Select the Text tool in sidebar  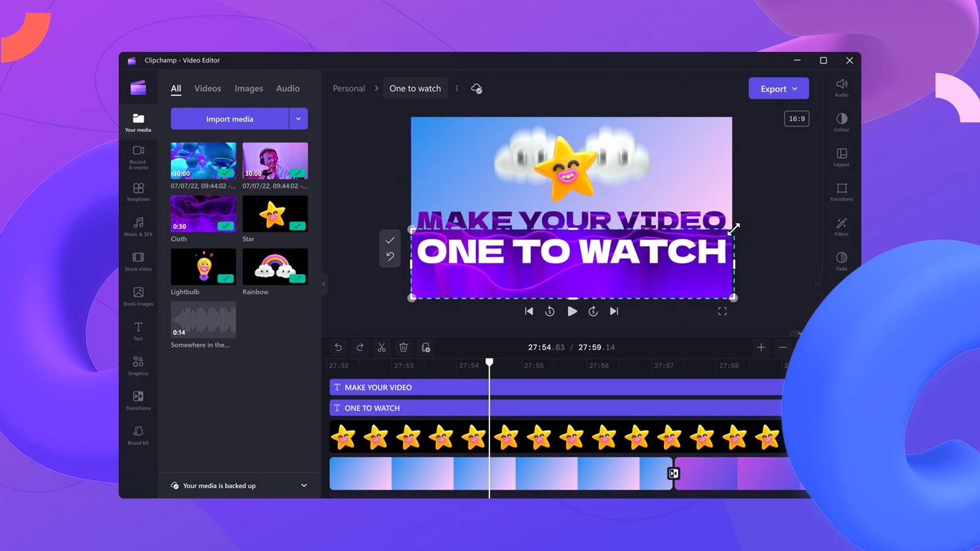138,331
